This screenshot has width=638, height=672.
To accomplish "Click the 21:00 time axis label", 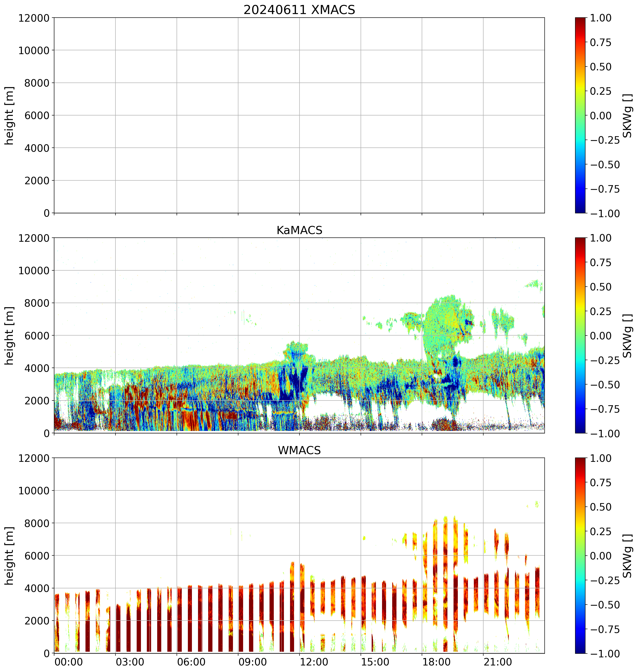I will (x=498, y=662).
